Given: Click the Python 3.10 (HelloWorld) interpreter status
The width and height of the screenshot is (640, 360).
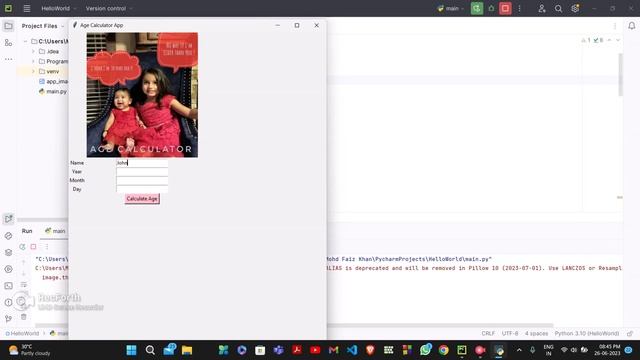Looking at the screenshot, I should (x=587, y=333).
